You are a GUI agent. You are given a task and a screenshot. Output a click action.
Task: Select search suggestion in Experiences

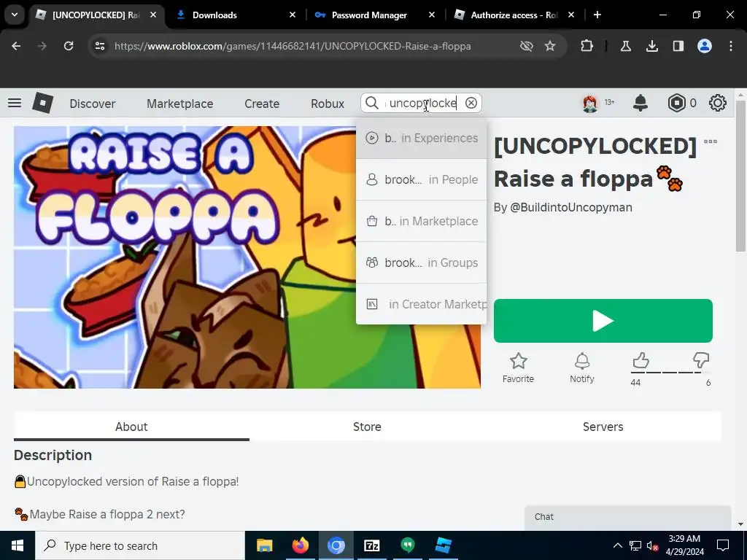point(421,138)
